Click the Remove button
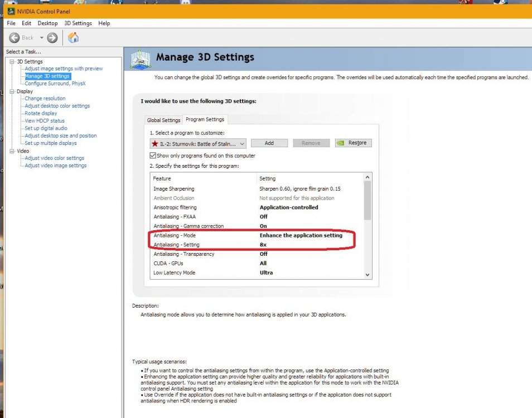 311,143
